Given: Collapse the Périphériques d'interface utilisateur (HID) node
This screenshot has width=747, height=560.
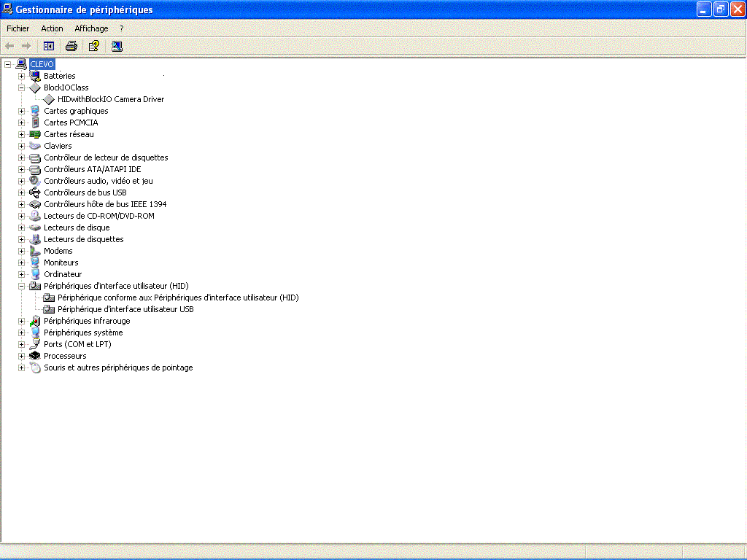Looking at the screenshot, I should (21, 286).
